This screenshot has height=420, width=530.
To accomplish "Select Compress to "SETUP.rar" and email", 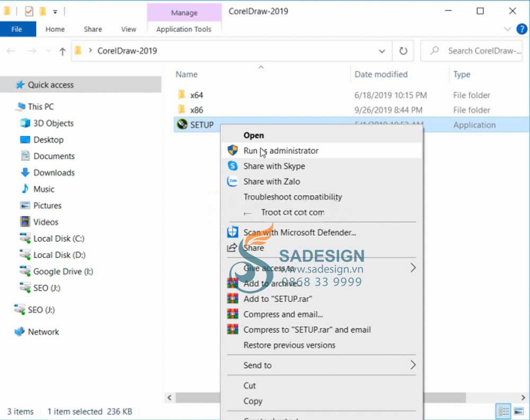I will [321, 330].
